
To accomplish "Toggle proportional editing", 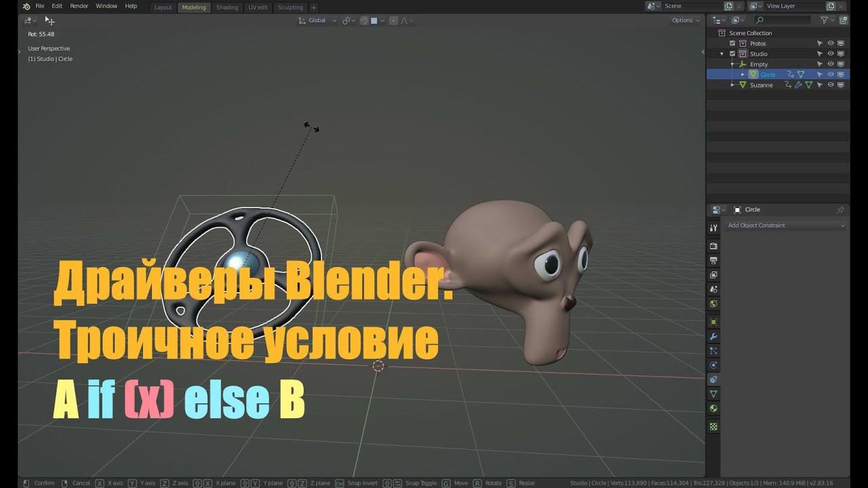I will tap(393, 20).
